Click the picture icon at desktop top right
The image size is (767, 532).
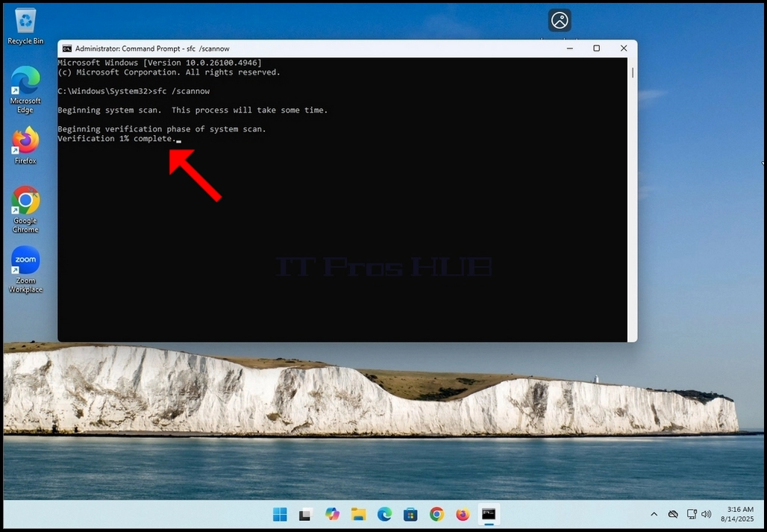pos(560,21)
